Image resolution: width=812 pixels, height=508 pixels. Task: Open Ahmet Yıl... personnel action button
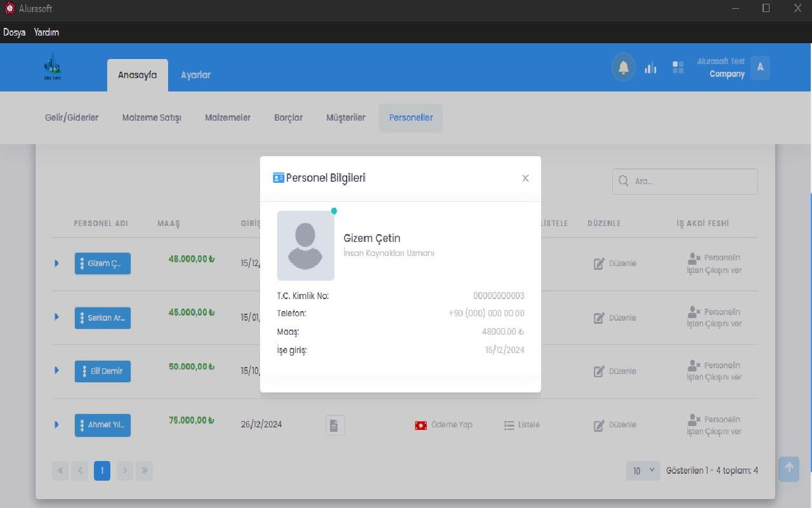(103, 425)
